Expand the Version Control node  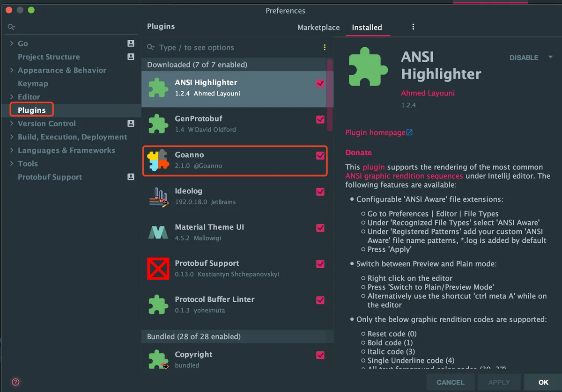pos(12,123)
